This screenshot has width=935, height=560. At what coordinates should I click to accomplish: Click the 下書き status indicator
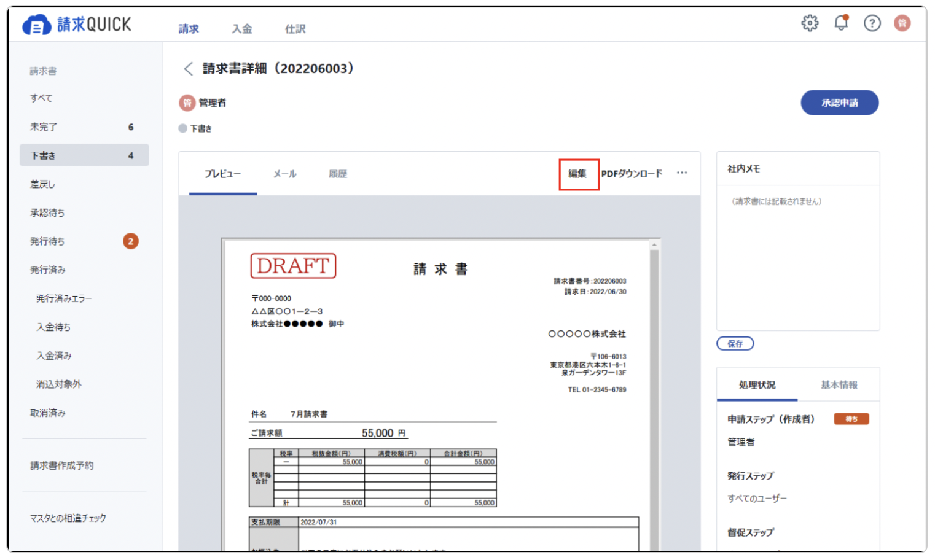(195, 128)
